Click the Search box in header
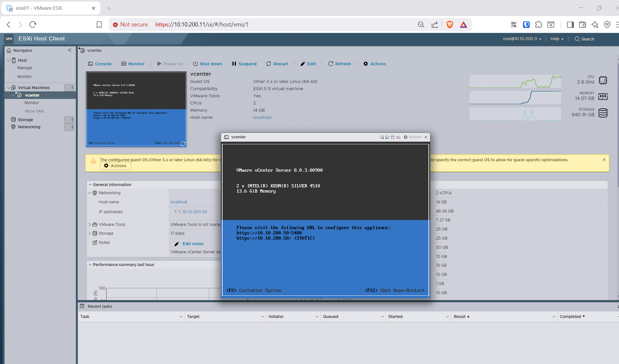This screenshot has height=364, width=619. coord(584,39)
